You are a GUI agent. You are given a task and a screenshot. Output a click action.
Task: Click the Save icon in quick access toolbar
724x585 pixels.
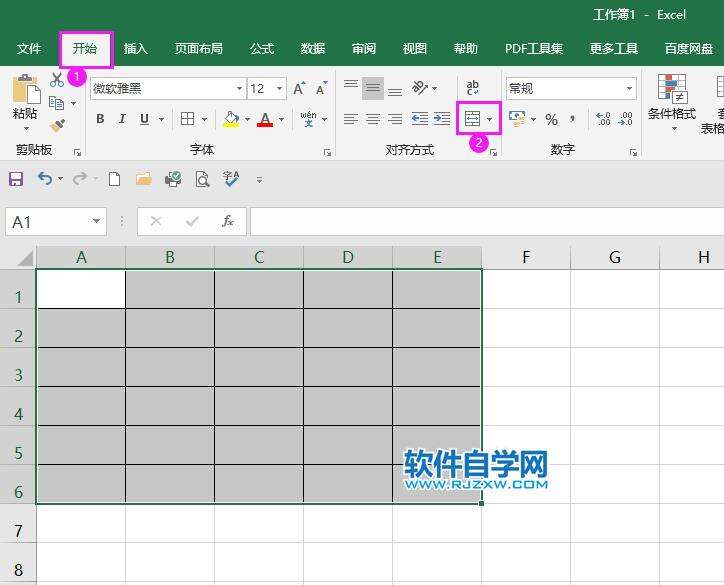[x=16, y=179]
